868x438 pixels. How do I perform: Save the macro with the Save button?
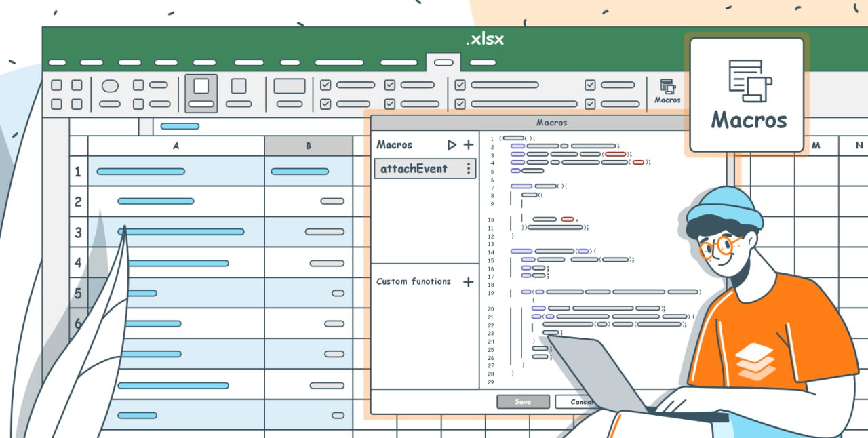pos(523,401)
